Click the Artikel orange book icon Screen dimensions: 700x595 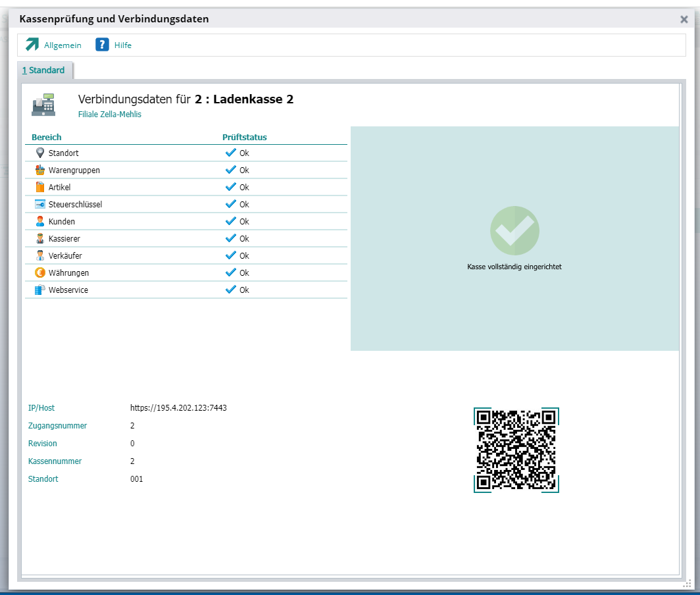[40, 187]
